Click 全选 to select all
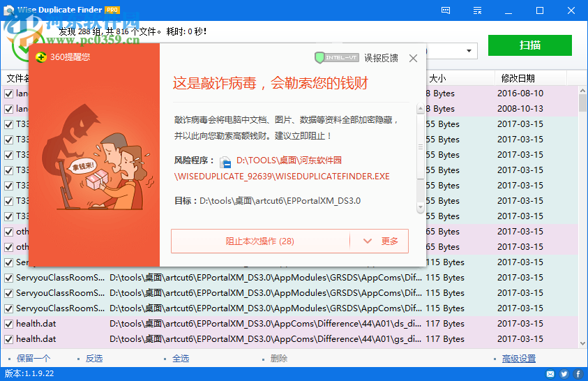Image resolution: width=588 pixels, height=381 pixels. click(x=181, y=359)
